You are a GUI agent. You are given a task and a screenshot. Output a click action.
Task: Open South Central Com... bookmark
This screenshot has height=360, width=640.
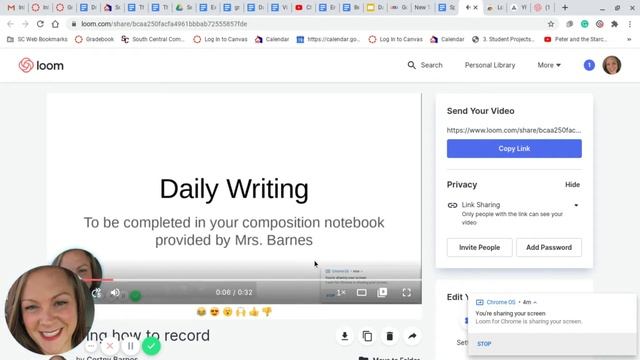click(153, 39)
